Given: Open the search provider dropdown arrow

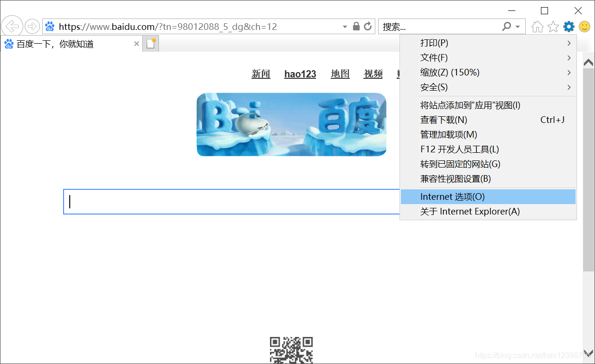Looking at the screenshot, I should pos(518,27).
